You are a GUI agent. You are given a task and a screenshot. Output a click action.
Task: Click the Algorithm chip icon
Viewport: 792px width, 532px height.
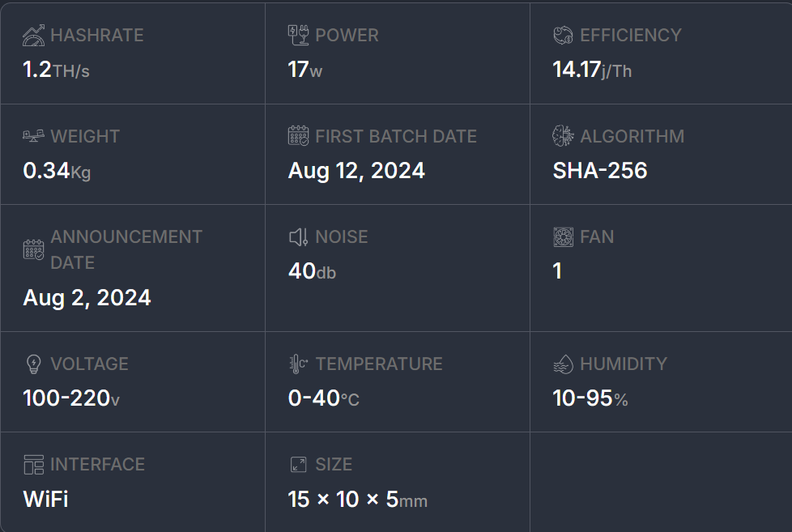(x=563, y=136)
